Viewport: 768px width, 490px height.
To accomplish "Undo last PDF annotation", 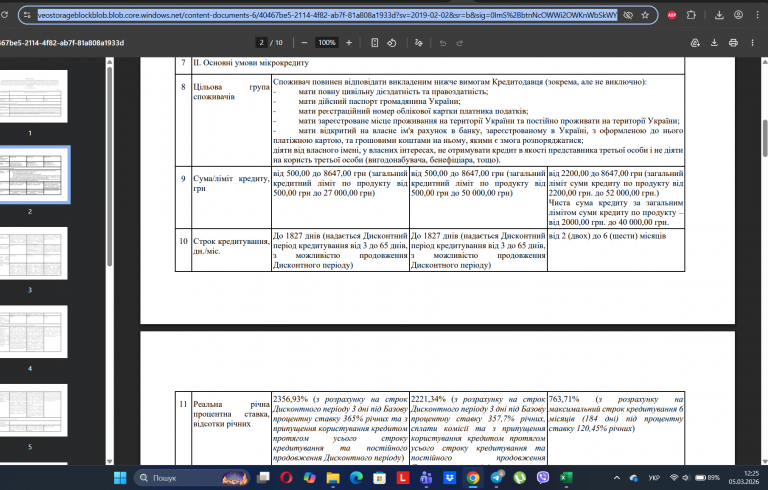I will click(x=442, y=43).
